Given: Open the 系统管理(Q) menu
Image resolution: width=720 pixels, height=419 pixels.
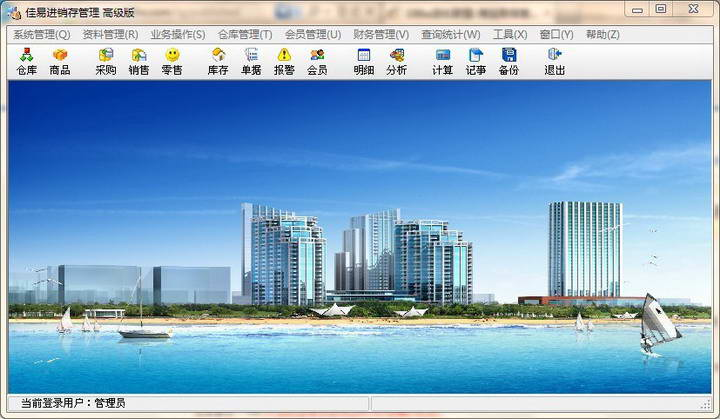Looking at the screenshot, I should (41, 34).
